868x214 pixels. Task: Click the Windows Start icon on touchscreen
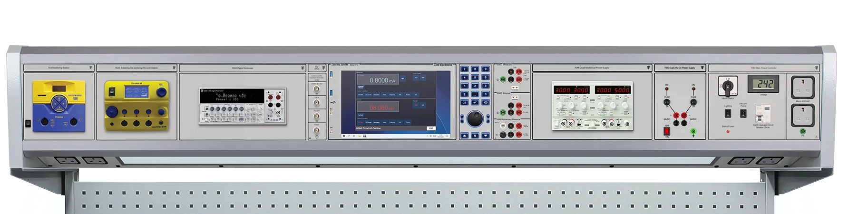[344, 136]
